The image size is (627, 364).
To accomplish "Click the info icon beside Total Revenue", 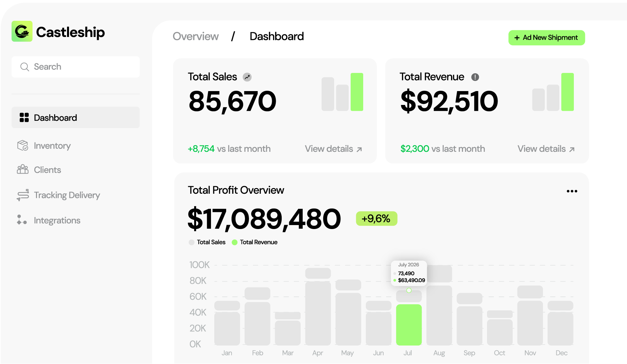I will tap(475, 77).
